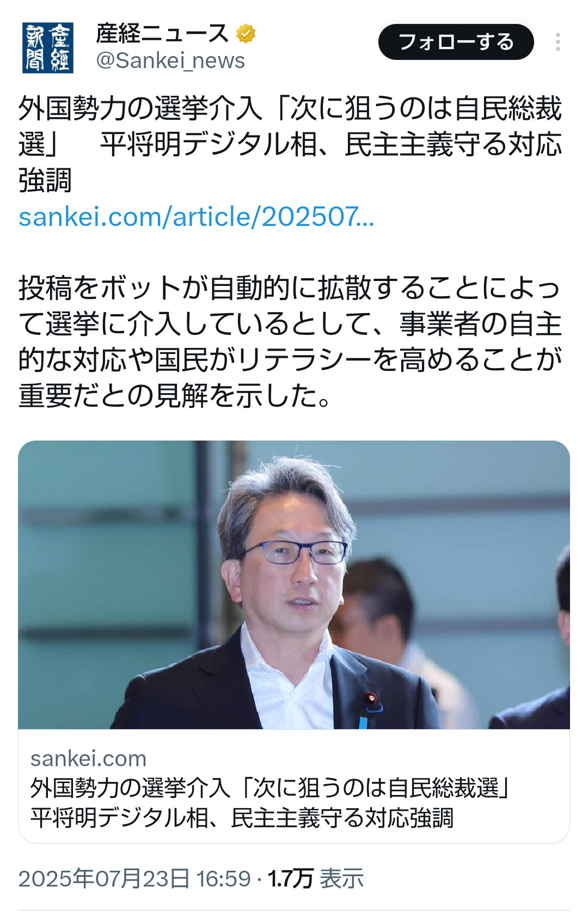Screen dimensions: 588x923
Task: Click the gray sankei.com domain label in card
Action: 88,759
